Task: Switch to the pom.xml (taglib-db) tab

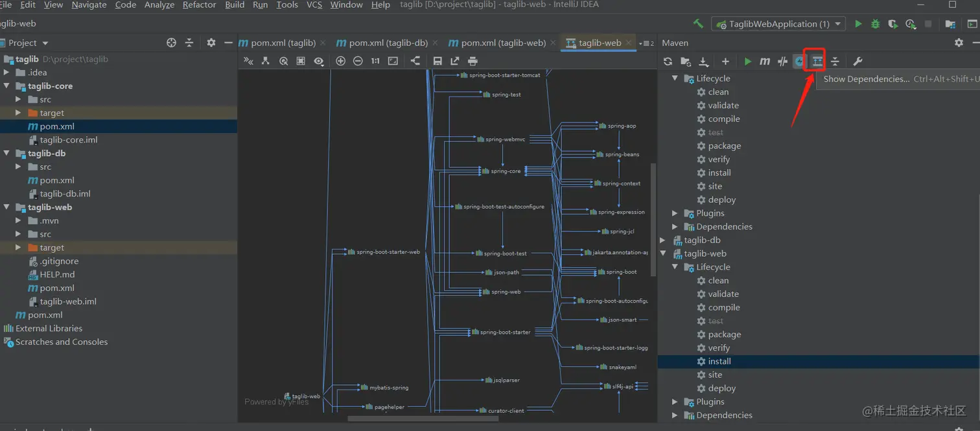Action: 388,43
